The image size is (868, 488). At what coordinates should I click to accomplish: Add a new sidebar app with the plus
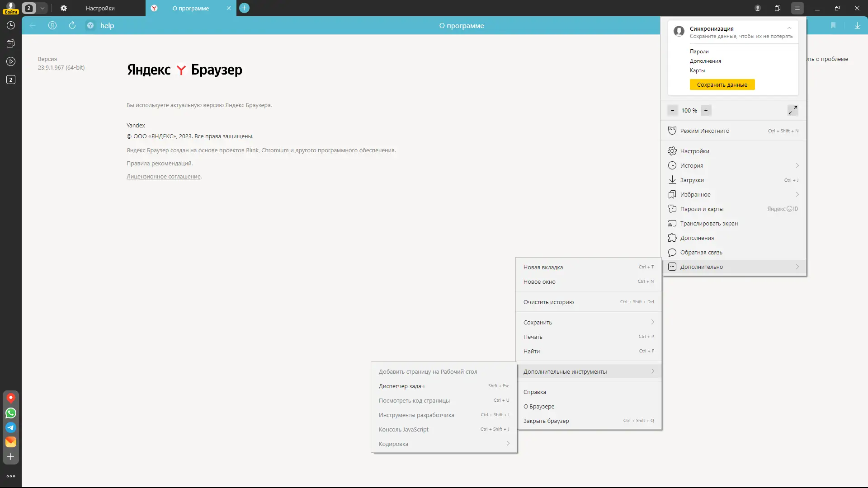coord(11,457)
